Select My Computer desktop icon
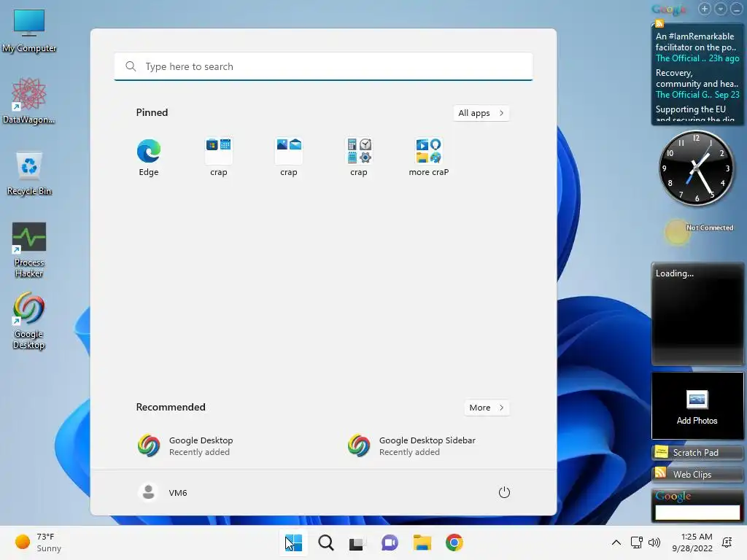Screen dimensions: 747x560 [29, 30]
